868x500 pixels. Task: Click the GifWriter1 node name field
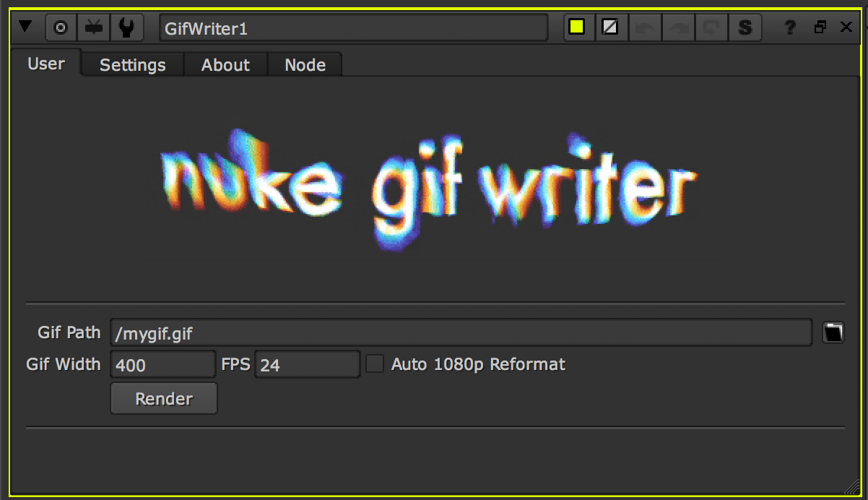point(353,27)
